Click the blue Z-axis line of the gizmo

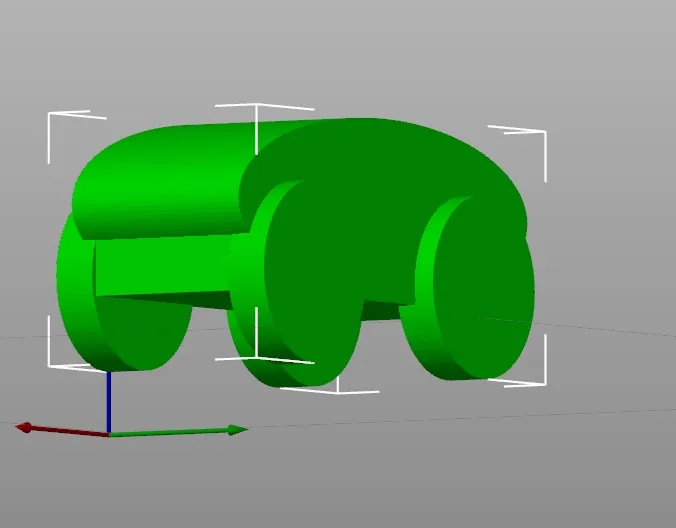click(x=109, y=402)
